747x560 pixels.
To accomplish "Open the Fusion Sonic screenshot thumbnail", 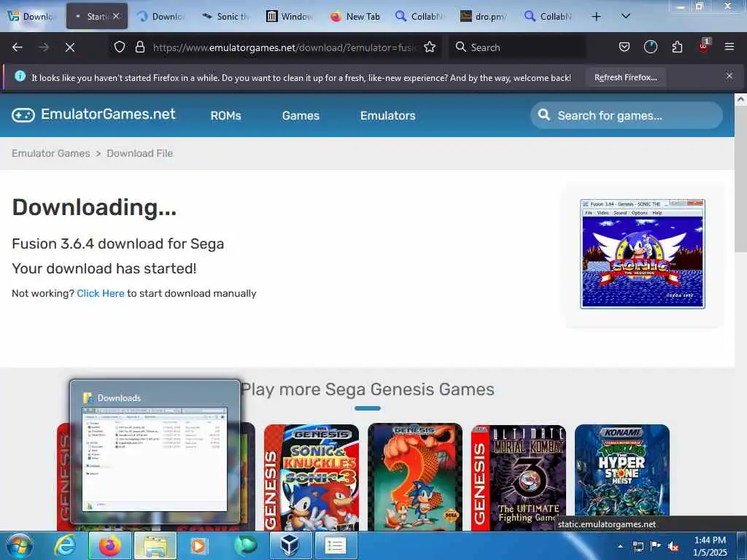I will [x=642, y=254].
